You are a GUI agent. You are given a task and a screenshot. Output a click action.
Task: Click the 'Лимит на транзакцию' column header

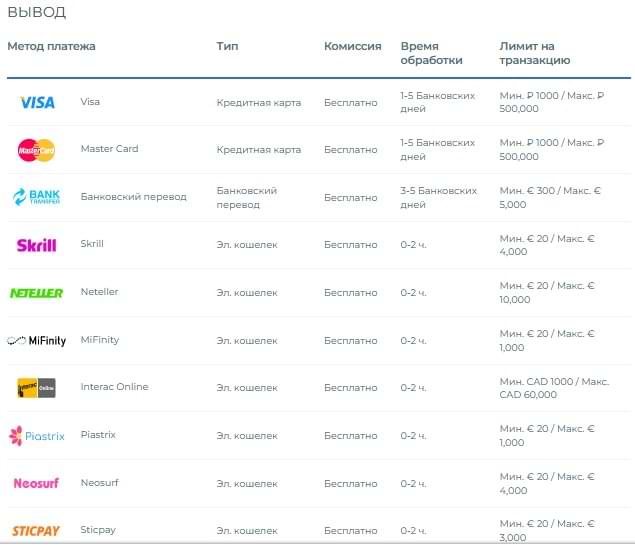pyautogui.click(x=535, y=53)
